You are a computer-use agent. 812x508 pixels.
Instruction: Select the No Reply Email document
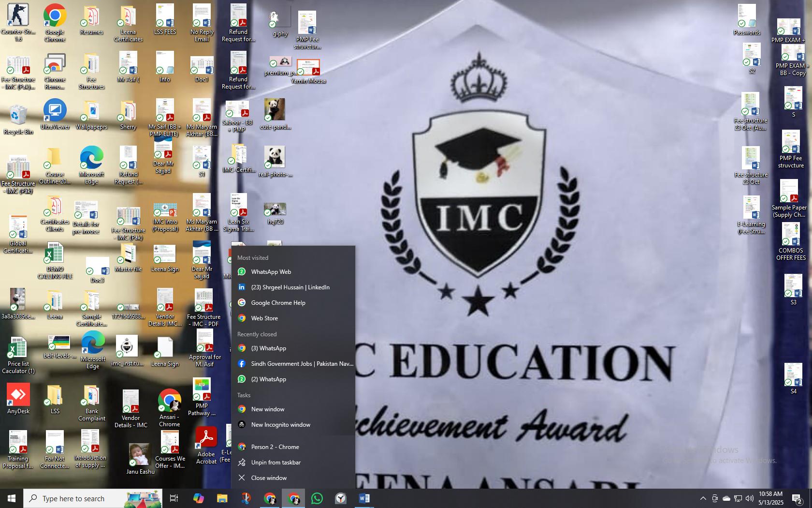point(202,23)
